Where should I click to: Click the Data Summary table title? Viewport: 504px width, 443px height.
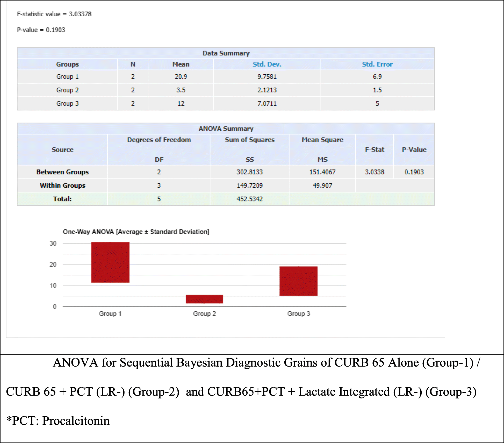coord(226,53)
